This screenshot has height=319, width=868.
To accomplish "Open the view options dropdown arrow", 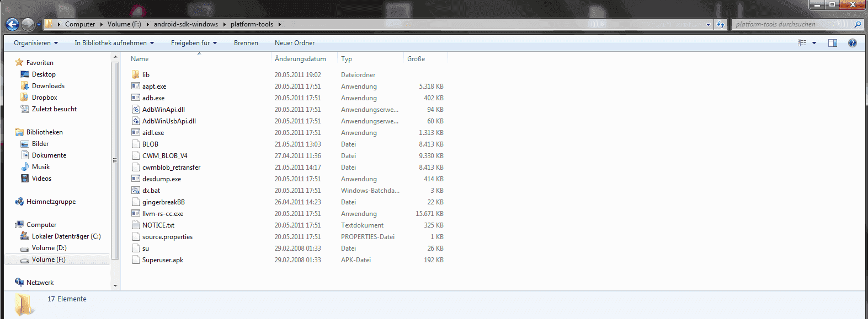I will pos(814,43).
